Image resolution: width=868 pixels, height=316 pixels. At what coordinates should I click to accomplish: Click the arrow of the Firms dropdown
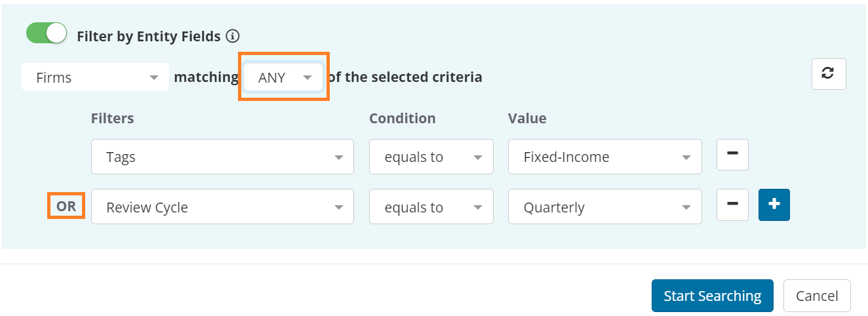154,77
